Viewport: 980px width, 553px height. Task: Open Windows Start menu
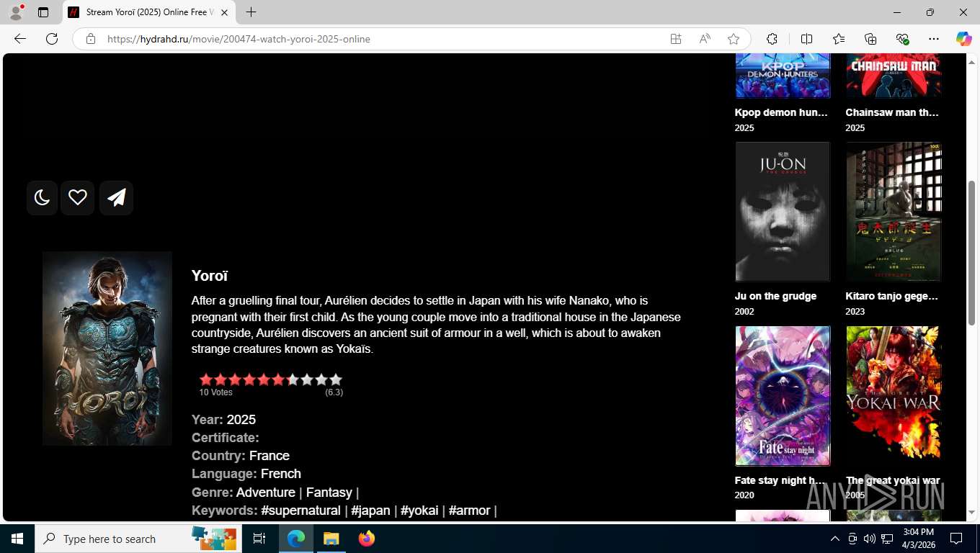click(17, 539)
